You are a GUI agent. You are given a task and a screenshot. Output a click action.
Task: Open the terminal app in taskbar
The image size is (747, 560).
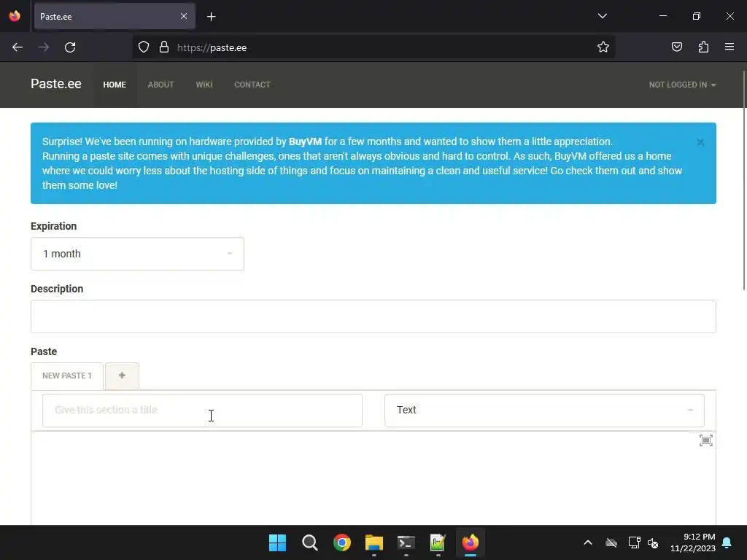[x=406, y=542]
